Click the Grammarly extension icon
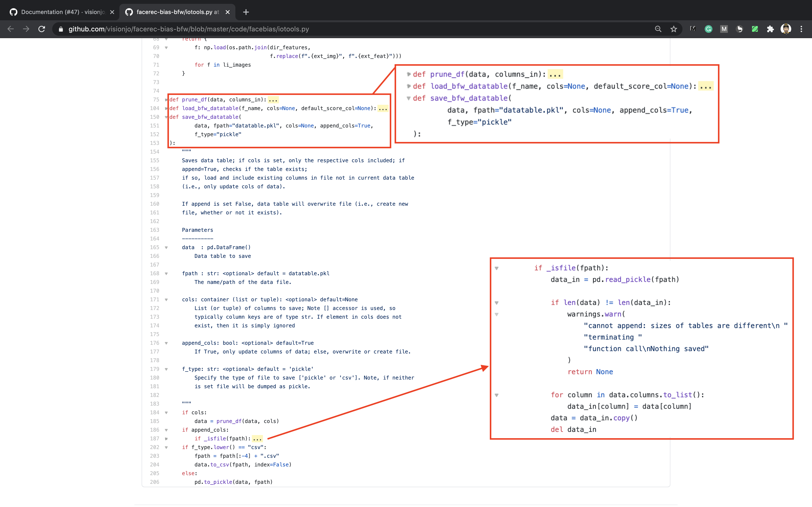 [x=708, y=29]
